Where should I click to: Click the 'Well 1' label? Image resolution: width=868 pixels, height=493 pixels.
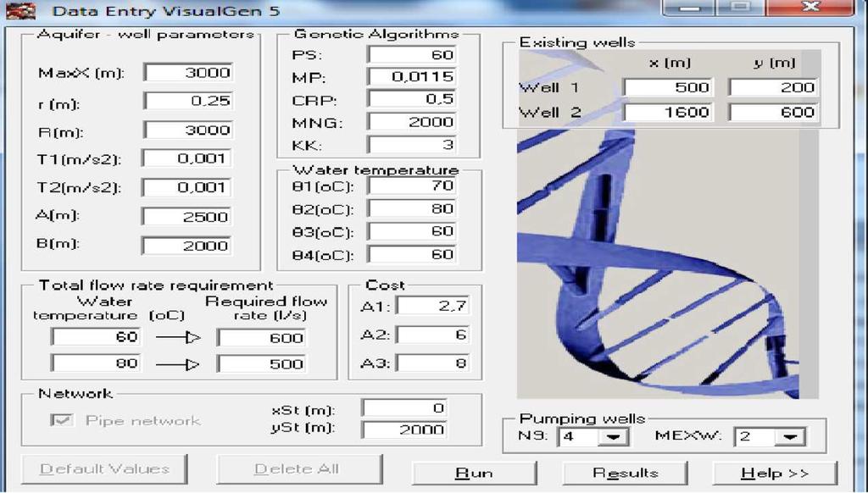(x=549, y=87)
